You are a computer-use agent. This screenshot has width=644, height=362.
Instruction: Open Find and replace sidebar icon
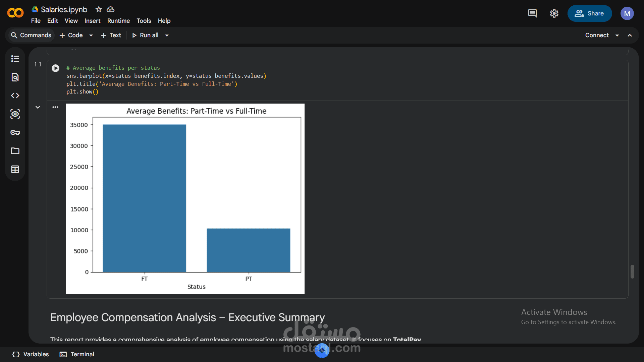15,77
